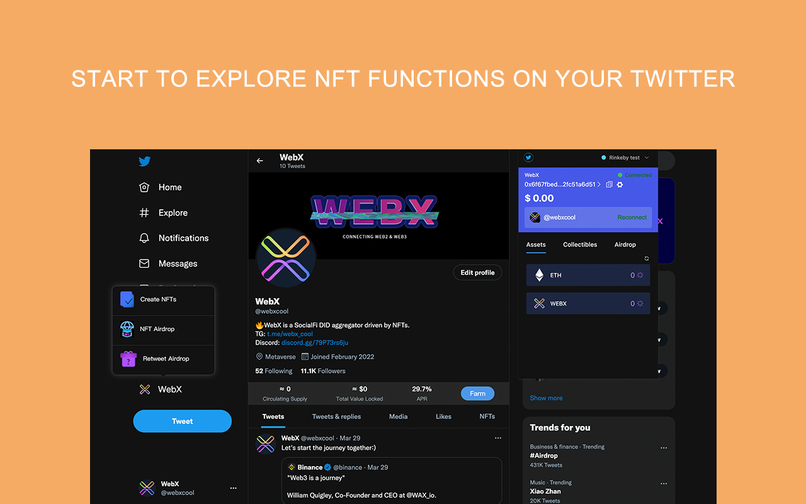Click the WebX avatar on the tweet

point(266,444)
